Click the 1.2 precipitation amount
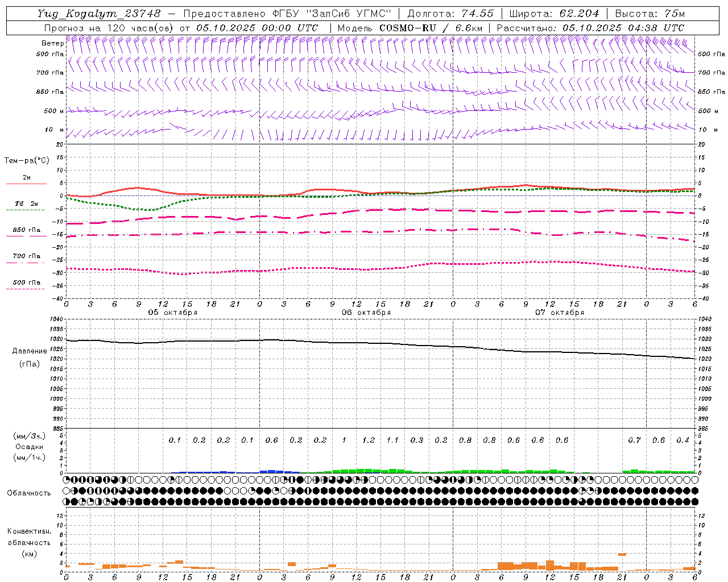Viewport: 728px width, 582px height. pyautogui.click(x=369, y=440)
